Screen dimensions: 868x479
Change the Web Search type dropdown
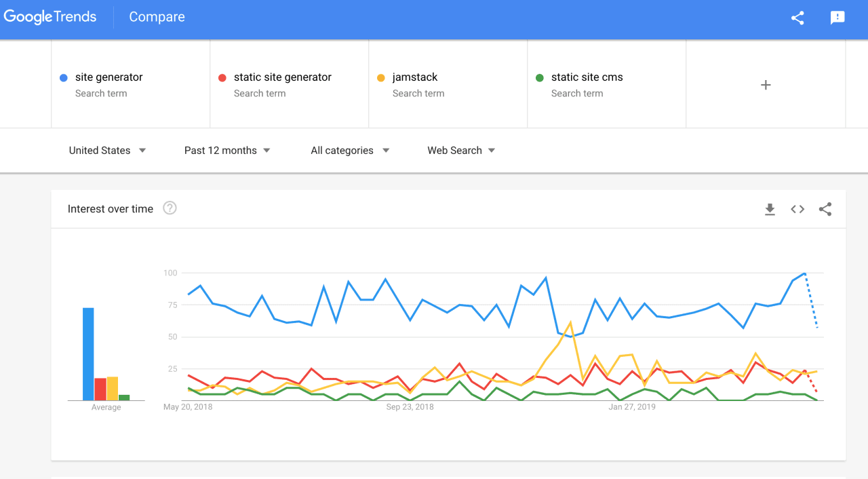pyautogui.click(x=461, y=151)
